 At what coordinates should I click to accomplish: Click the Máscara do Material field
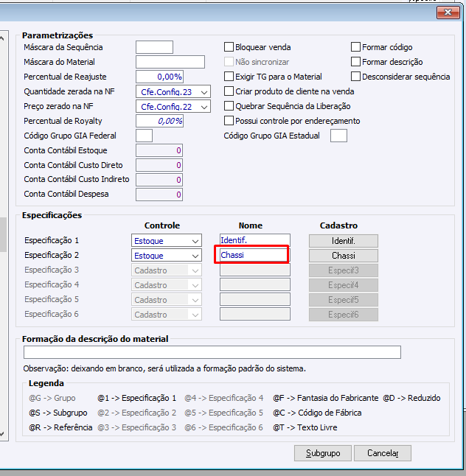[x=170, y=62]
